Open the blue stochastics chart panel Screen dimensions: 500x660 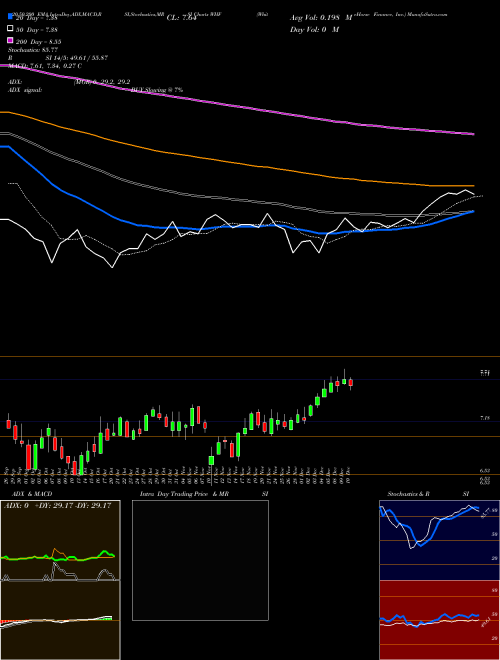click(x=439, y=540)
